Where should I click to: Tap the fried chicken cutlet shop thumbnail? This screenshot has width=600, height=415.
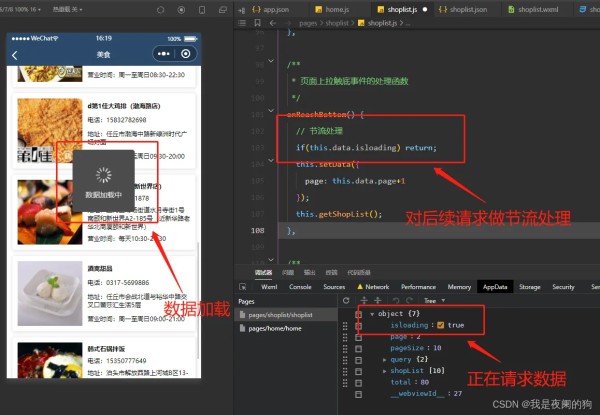pyautogui.click(x=50, y=130)
